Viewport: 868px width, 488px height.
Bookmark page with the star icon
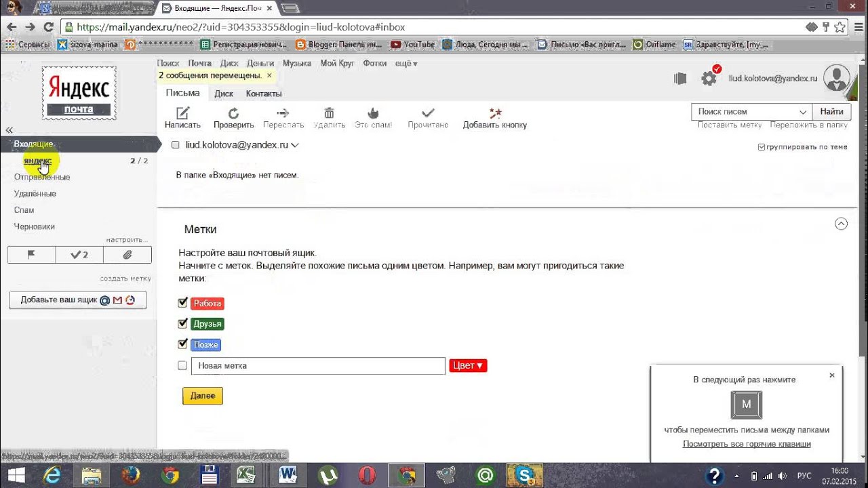coord(840,27)
